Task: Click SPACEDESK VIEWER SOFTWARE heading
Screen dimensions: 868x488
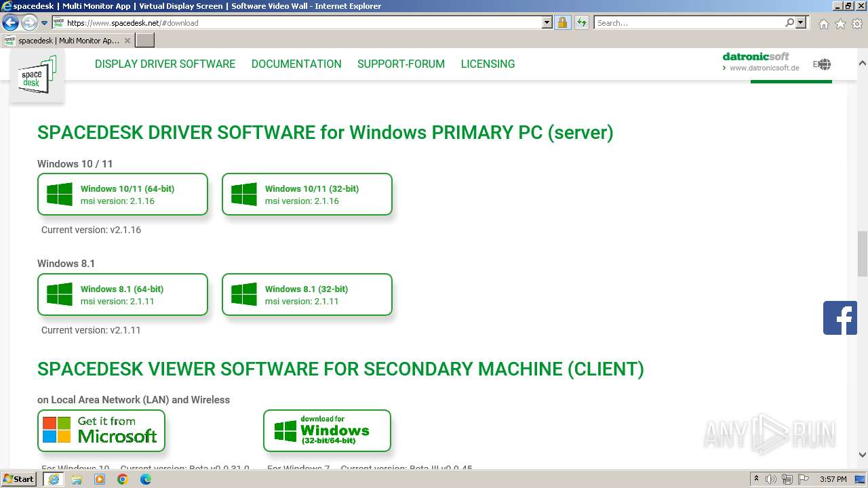Action: [x=340, y=369]
